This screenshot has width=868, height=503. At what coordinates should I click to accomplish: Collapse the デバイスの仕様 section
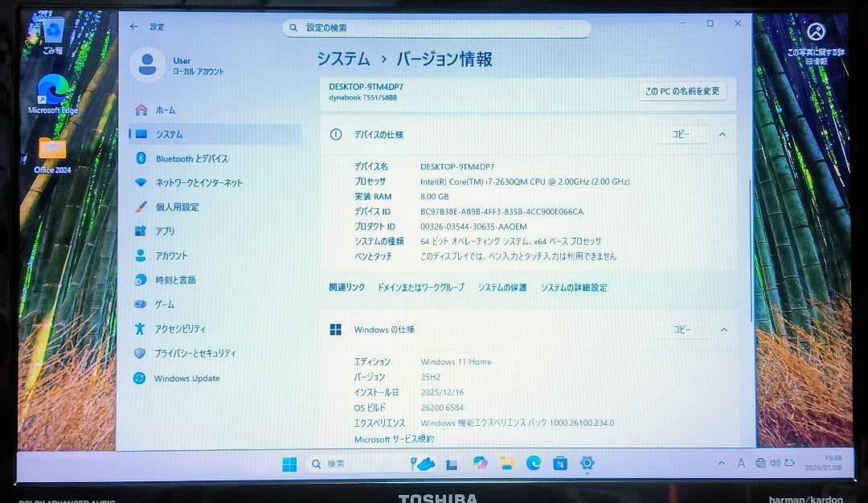723,134
